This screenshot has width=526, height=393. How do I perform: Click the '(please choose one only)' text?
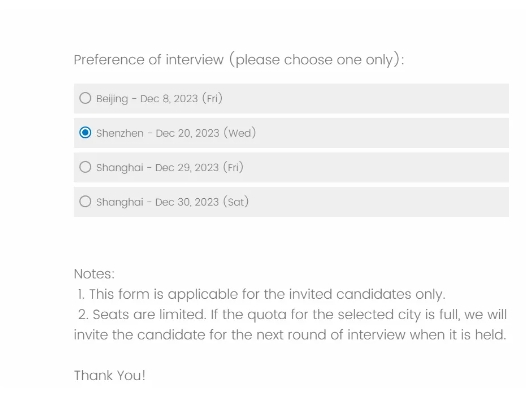click(317, 60)
